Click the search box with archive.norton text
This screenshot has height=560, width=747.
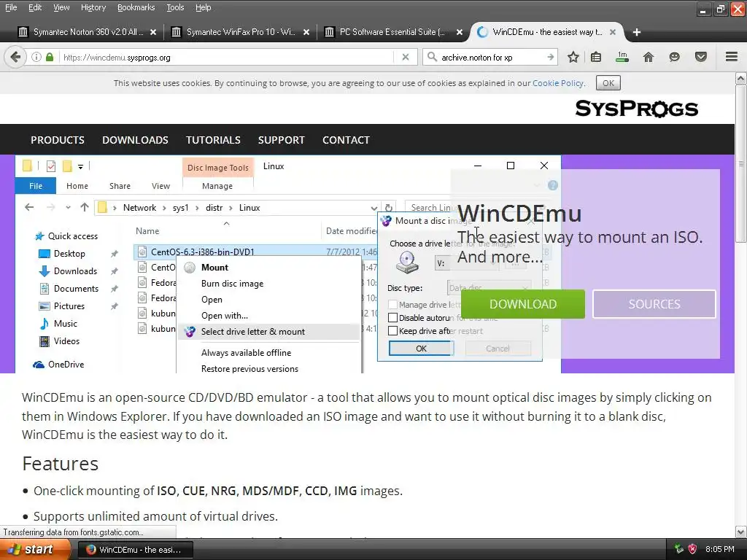click(491, 57)
